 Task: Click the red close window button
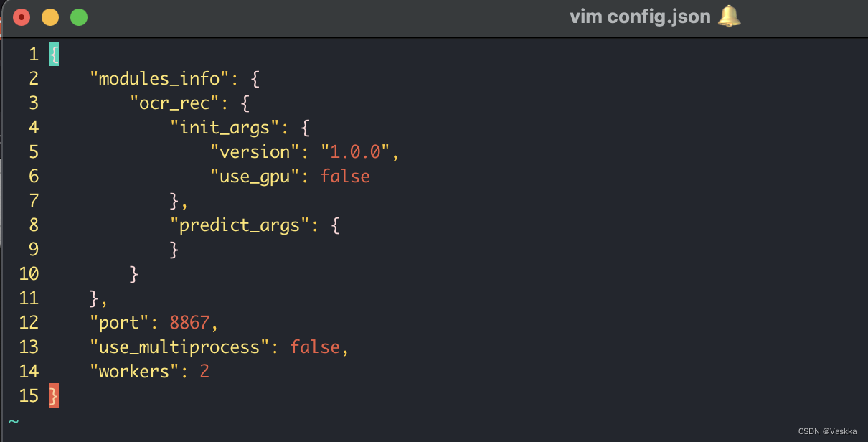coord(22,17)
